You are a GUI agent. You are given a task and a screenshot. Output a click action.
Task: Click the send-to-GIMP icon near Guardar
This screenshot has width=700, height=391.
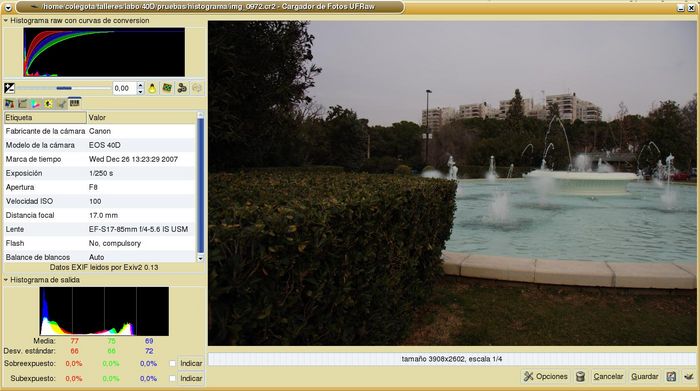(x=689, y=377)
